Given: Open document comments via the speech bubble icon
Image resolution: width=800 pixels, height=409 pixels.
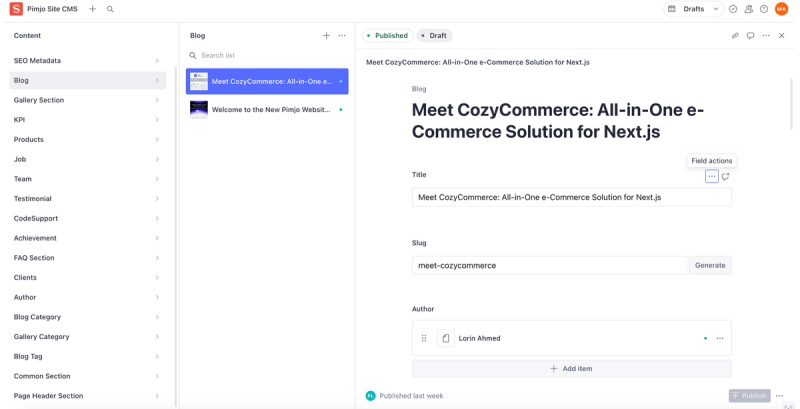Looking at the screenshot, I should coord(751,36).
